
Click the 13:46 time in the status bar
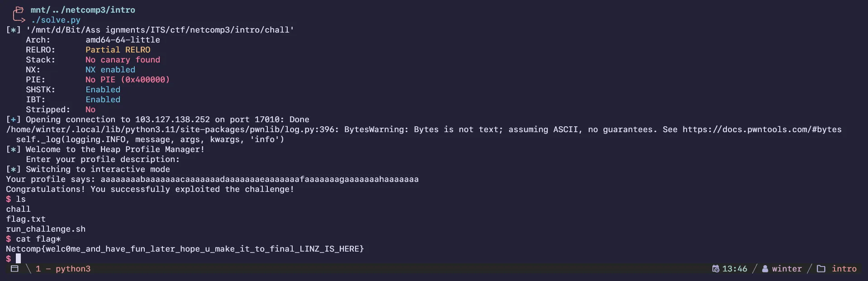(735, 269)
